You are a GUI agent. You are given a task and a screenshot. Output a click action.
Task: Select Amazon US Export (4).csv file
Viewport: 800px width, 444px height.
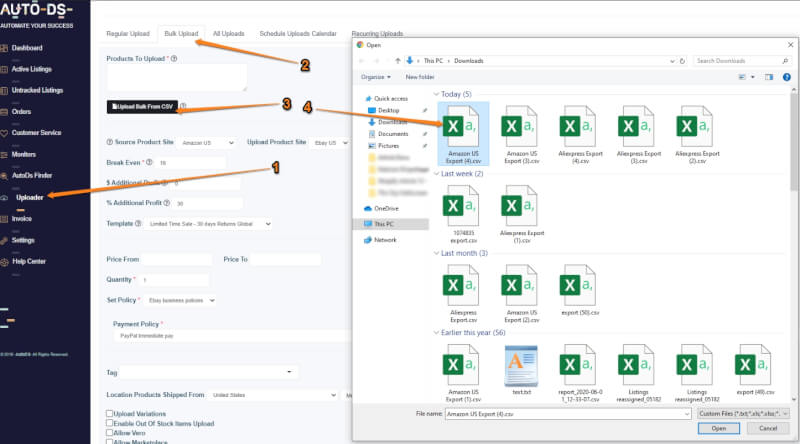tap(463, 134)
